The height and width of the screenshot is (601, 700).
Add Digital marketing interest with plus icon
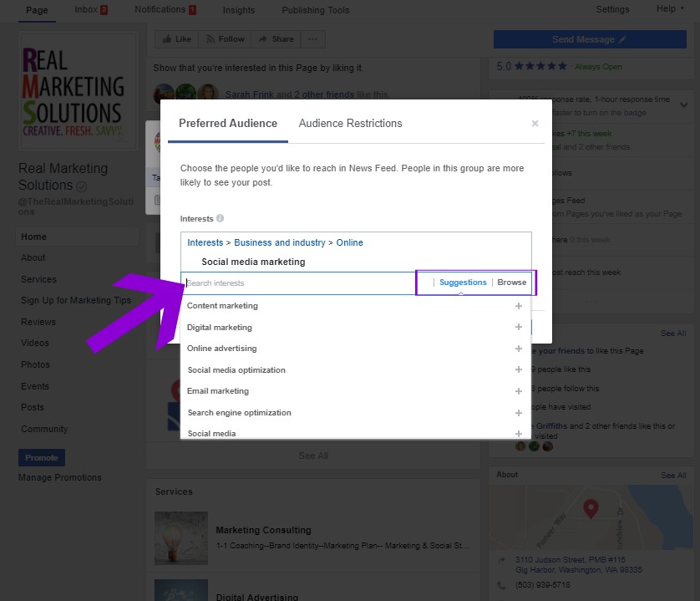click(518, 327)
